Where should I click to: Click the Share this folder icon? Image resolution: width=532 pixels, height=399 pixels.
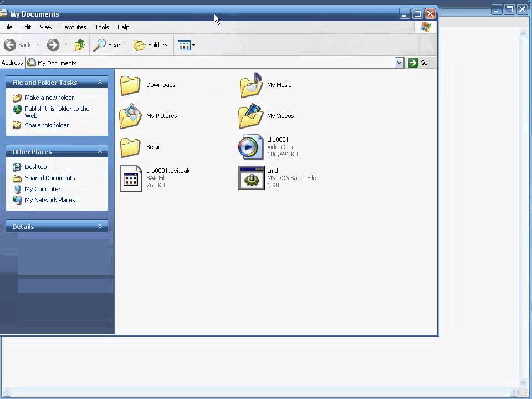17,126
